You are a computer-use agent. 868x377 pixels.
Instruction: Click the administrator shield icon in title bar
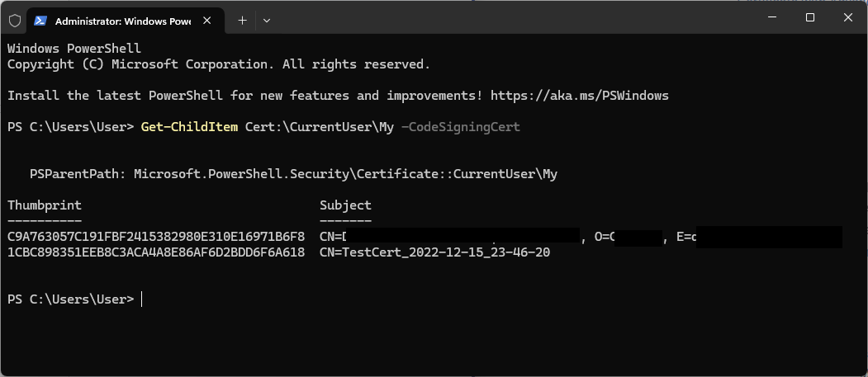pos(15,21)
